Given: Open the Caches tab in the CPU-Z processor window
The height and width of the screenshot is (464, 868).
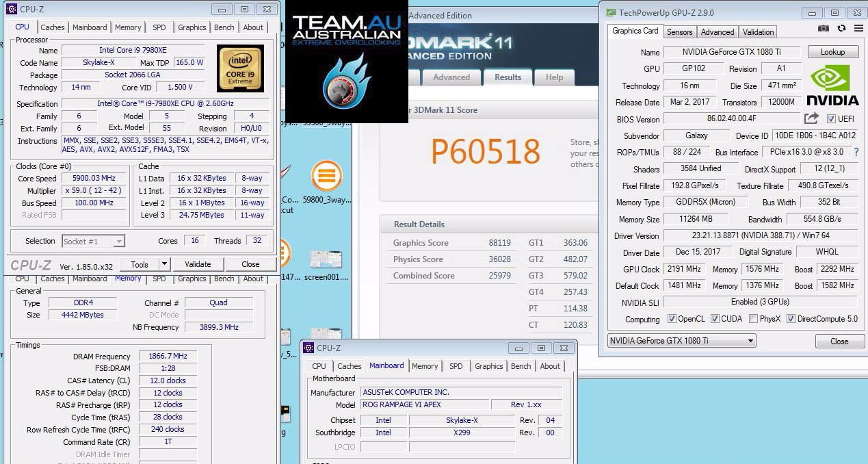Looking at the screenshot, I should [53, 27].
